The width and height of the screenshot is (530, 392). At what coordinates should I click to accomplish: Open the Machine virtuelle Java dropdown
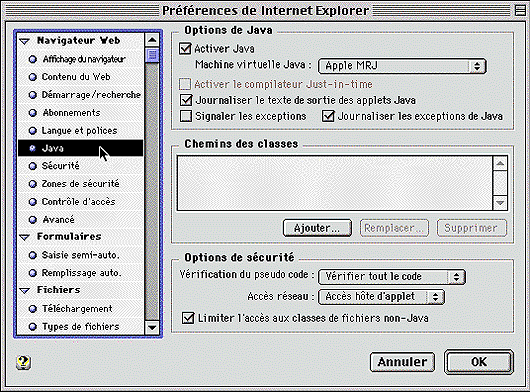[x=402, y=66]
